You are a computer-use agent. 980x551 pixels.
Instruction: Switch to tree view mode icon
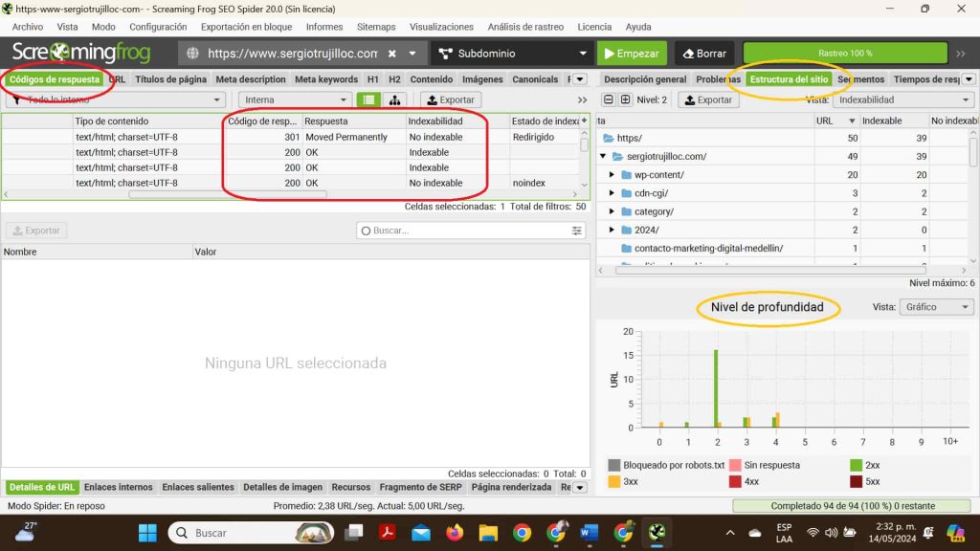394,99
